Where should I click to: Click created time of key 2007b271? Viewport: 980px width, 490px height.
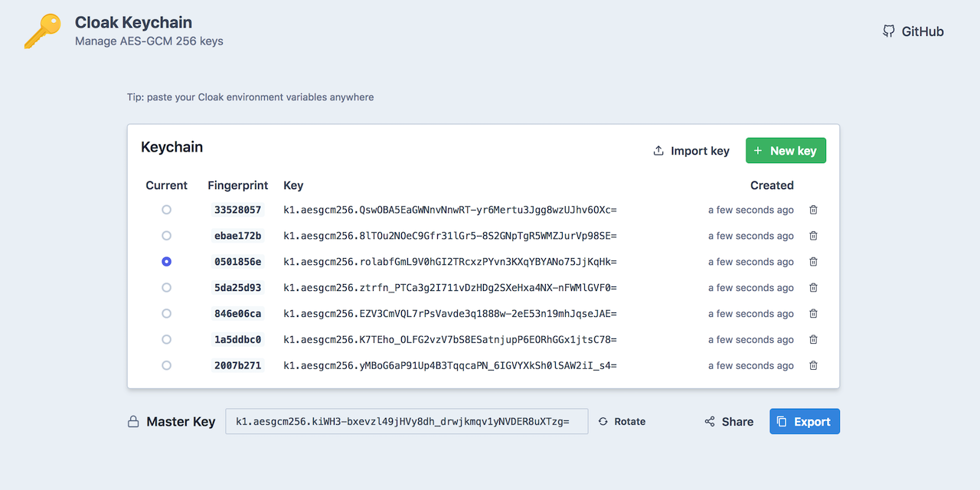(751, 366)
